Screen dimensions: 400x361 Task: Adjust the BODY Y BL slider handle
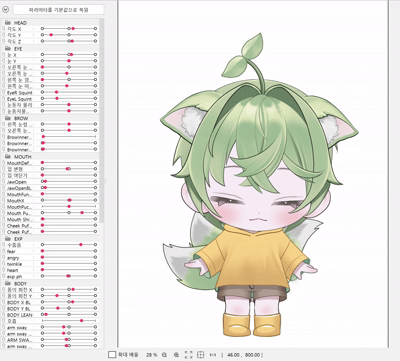click(x=58, y=308)
